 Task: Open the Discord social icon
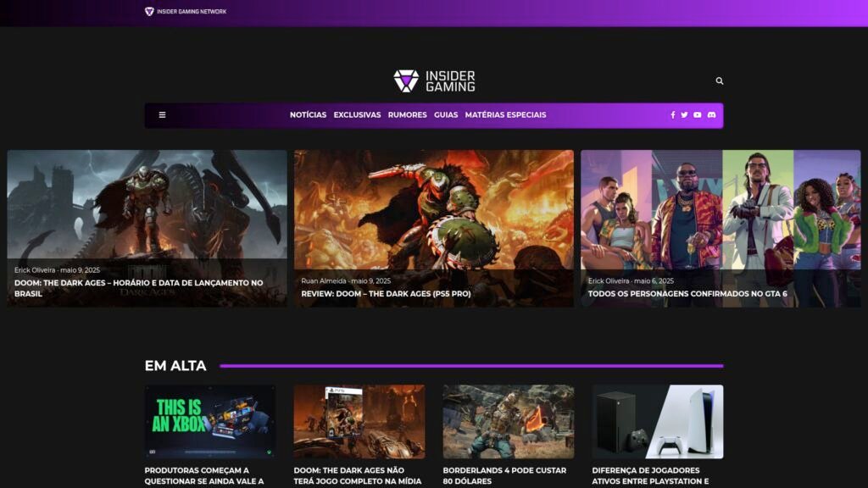711,115
